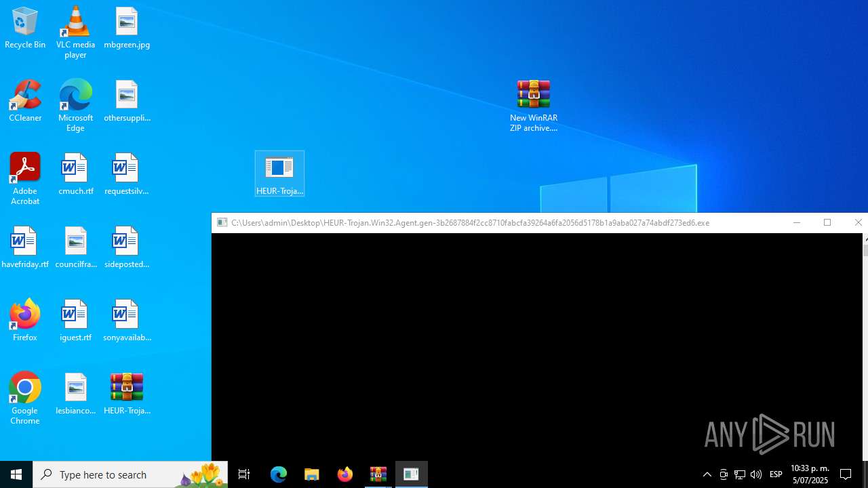Screen dimensions: 868x488
Task: Select sideposted... document icon
Action: (x=127, y=248)
